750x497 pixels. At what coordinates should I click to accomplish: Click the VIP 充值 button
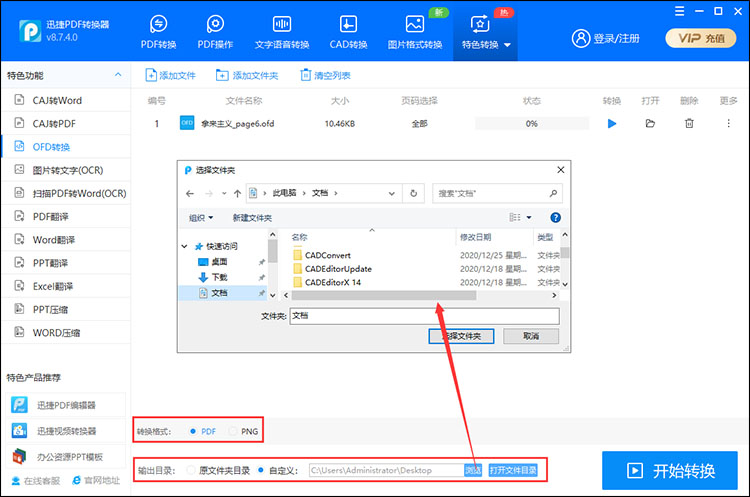pos(701,38)
